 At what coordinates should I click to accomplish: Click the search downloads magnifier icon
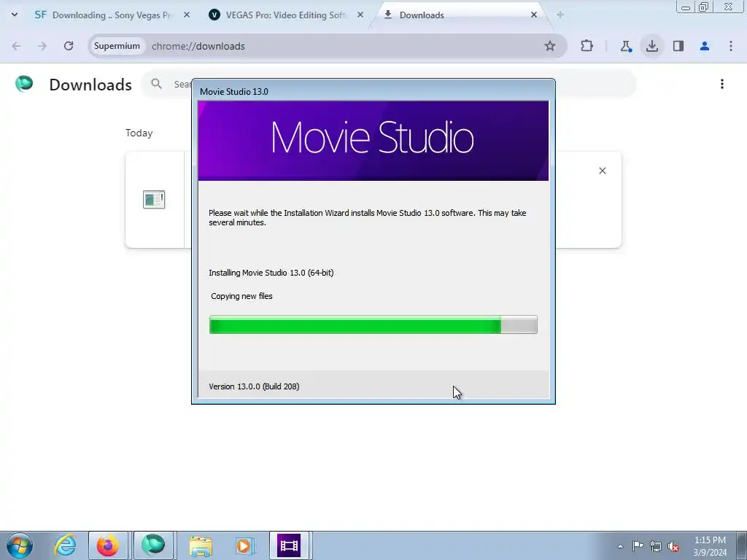click(156, 84)
